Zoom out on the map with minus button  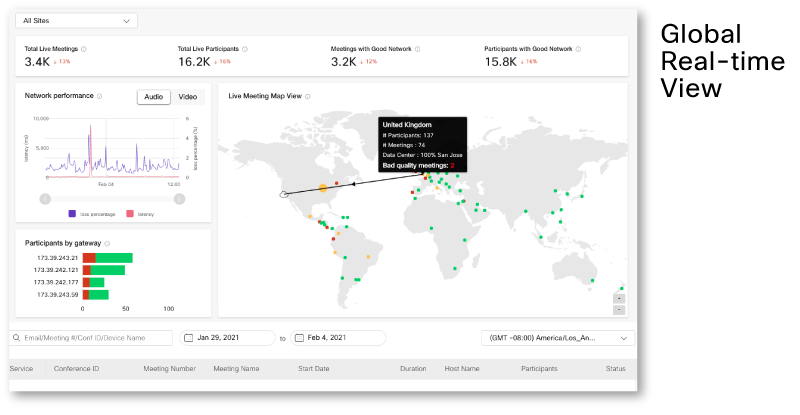tap(619, 310)
